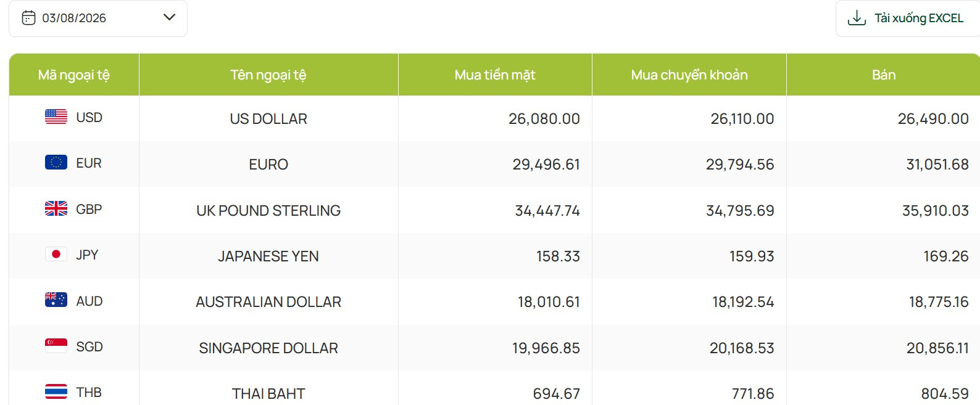
Task: Open the 03/08/2026 date selector
Action: pyautogui.click(x=98, y=18)
